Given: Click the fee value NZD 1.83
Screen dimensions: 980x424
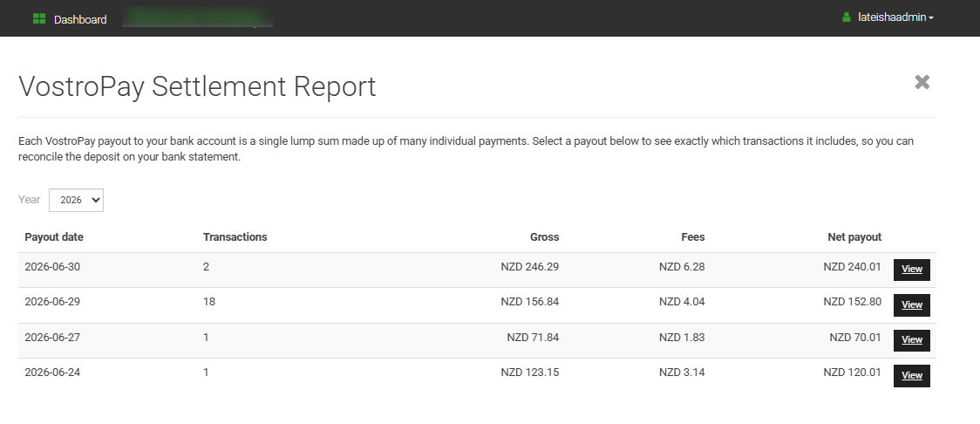Looking at the screenshot, I should pos(682,338).
